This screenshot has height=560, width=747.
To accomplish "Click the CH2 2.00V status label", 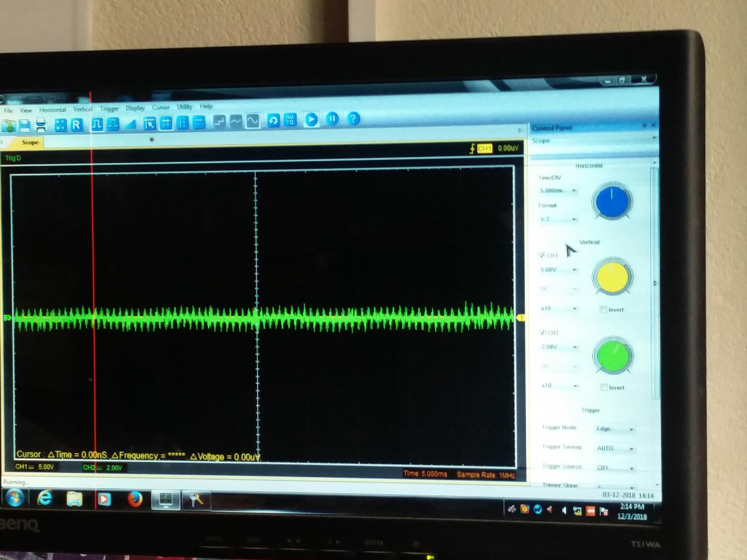I will click(103, 468).
